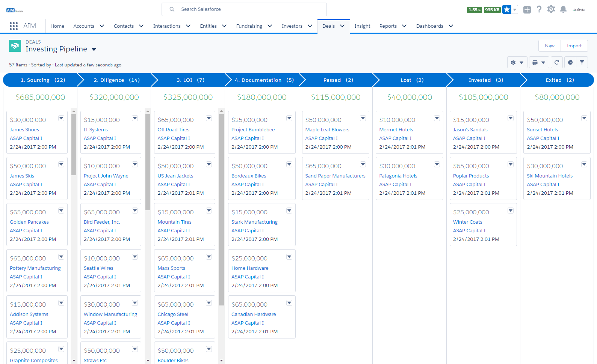Image resolution: width=597 pixels, height=364 pixels.
Task: Open list view controls gear
Action: pyautogui.click(x=517, y=63)
